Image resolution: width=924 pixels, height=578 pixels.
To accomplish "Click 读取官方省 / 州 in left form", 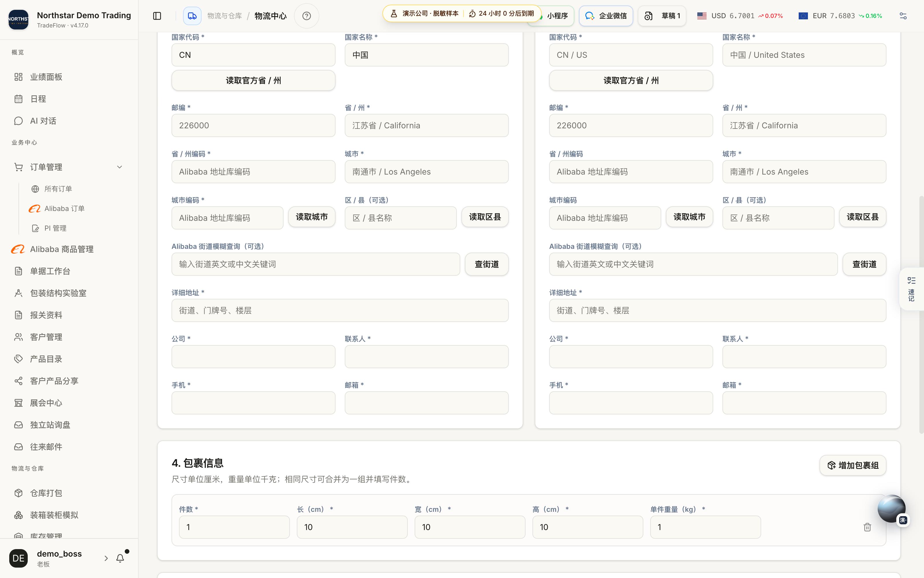I will (253, 80).
